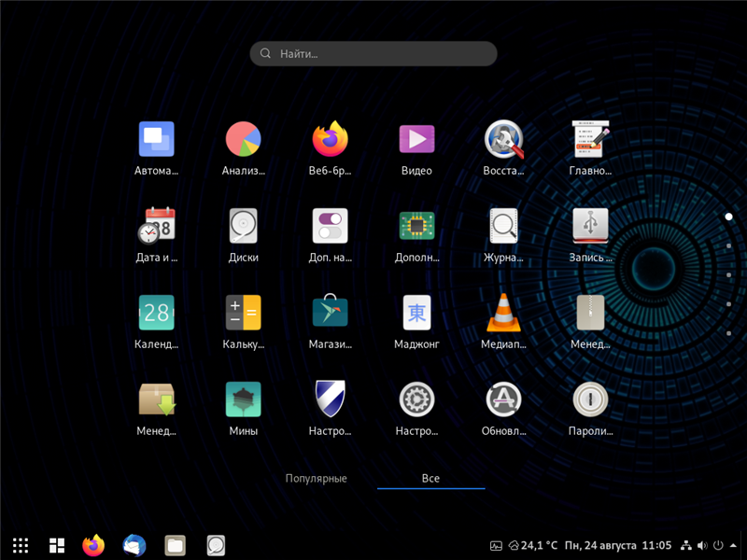Launch the Анализ... disk usage pie-chart app
Screen dimensions: 747x560
click(x=243, y=148)
